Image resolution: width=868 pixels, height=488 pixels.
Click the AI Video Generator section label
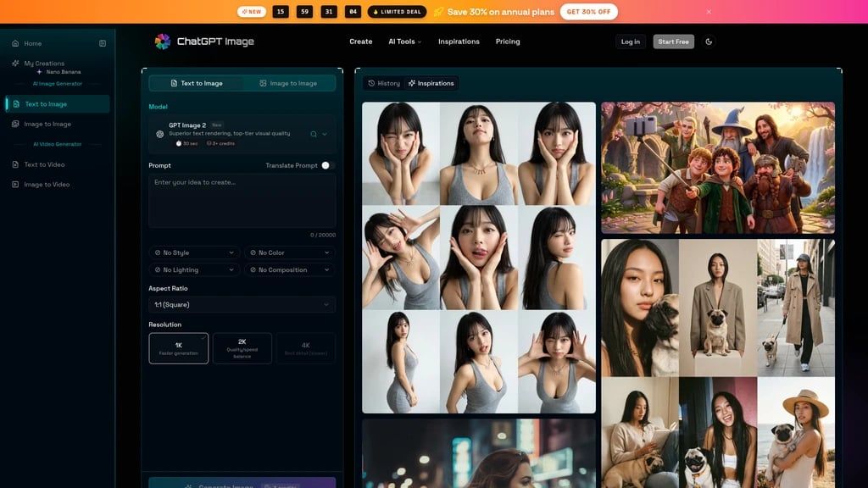coord(57,144)
